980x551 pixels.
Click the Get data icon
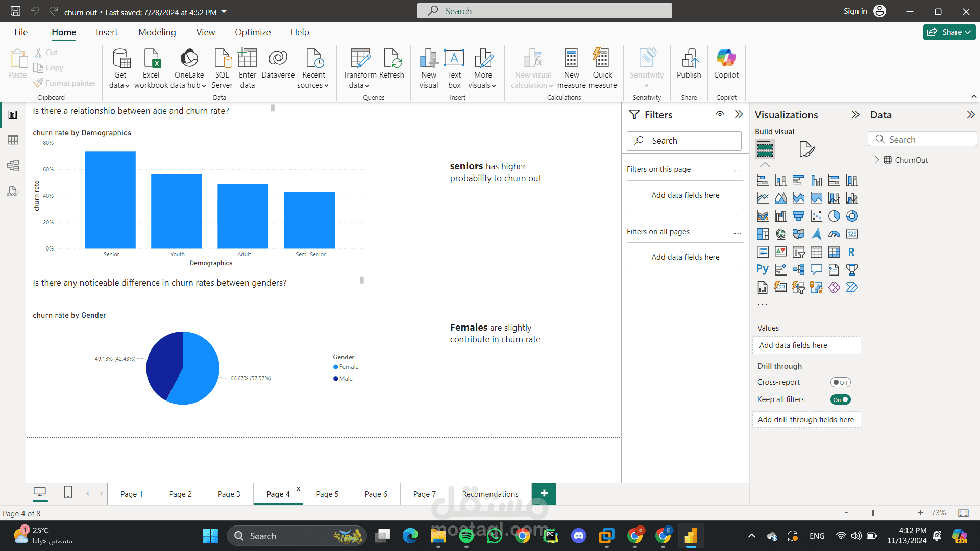pos(121,59)
